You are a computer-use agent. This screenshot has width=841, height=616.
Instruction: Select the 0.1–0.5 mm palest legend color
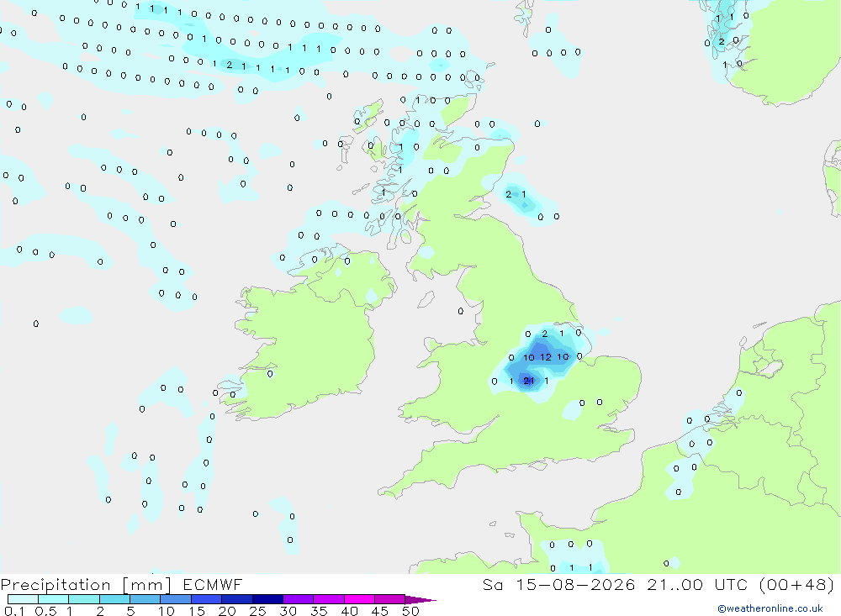pos(23,599)
